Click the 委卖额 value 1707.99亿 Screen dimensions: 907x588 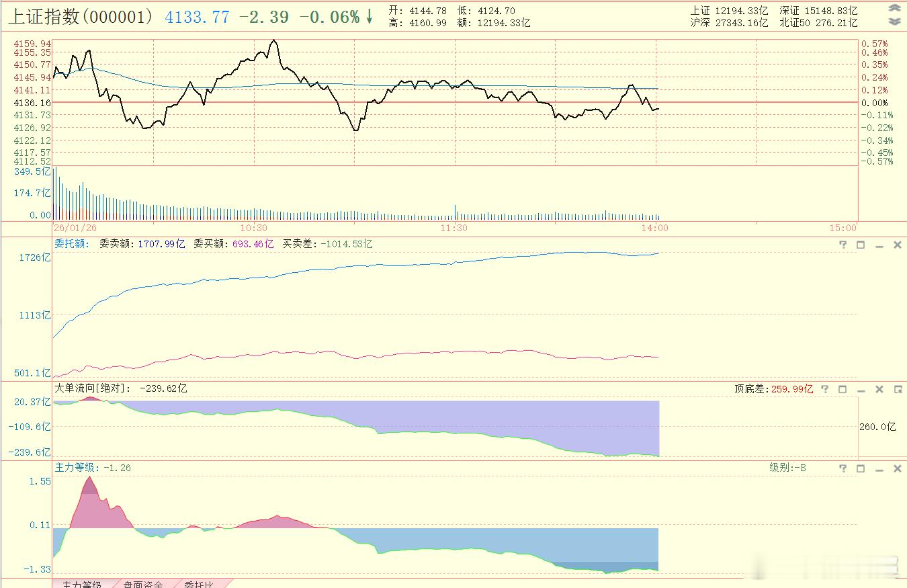click(161, 244)
